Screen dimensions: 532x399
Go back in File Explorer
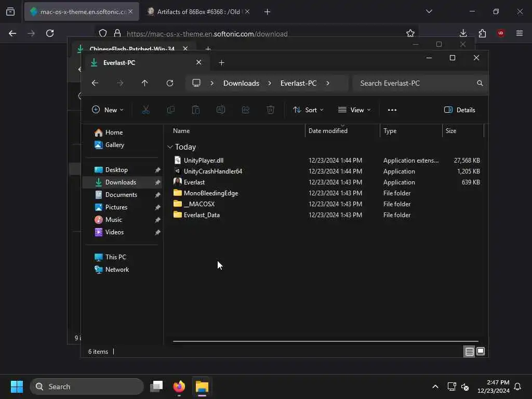click(95, 83)
